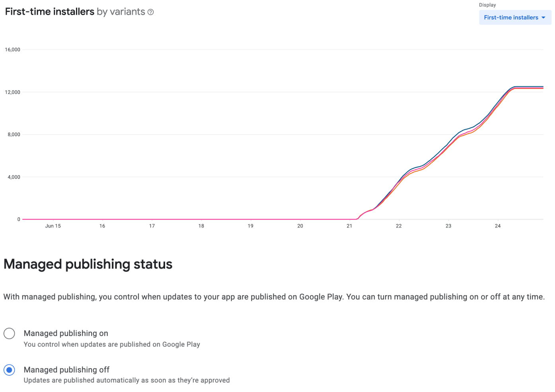Click the x-axis date label 20
The width and height of the screenshot is (555, 392).
(x=300, y=226)
